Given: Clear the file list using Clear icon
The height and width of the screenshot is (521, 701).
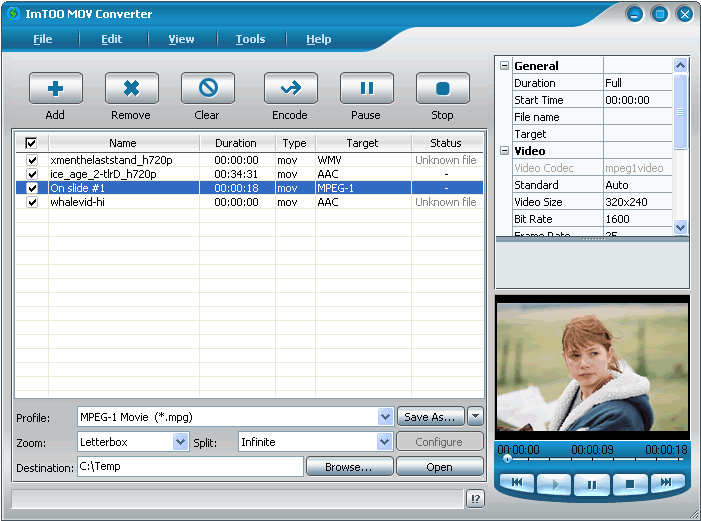Looking at the screenshot, I should (207, 89).
